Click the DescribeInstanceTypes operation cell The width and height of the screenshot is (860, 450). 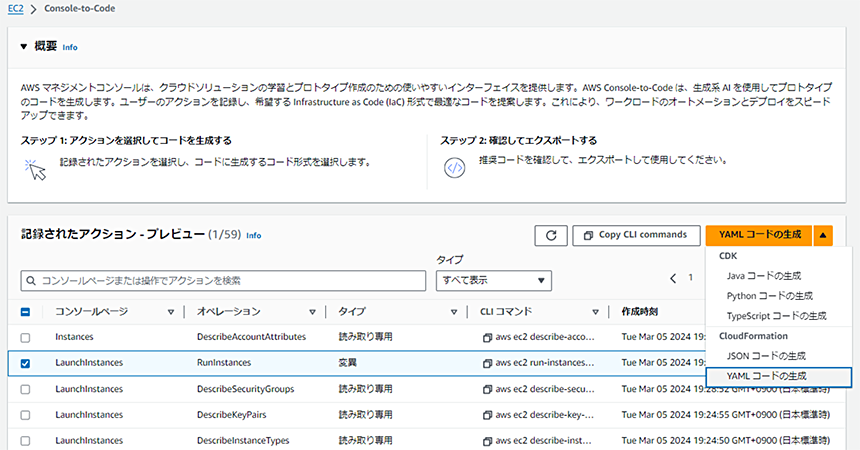pyautogui.click(x=243, y=441)
